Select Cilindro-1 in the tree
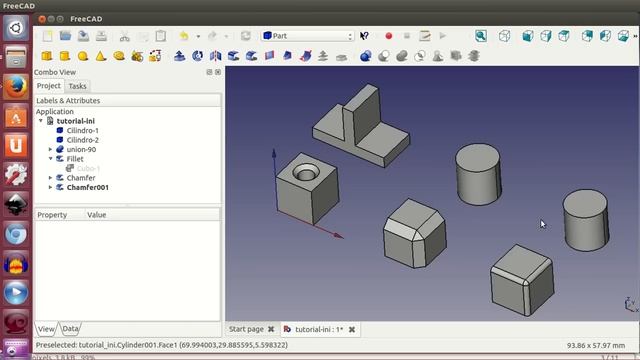This screenshot has width=640, height=360. pyautogui.click(x=82, y=131)
